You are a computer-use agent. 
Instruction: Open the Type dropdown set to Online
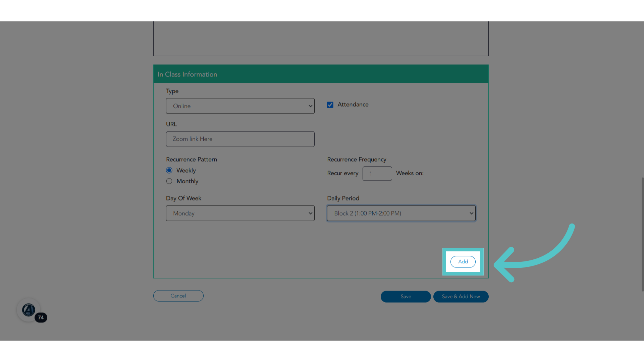[240, 106]
